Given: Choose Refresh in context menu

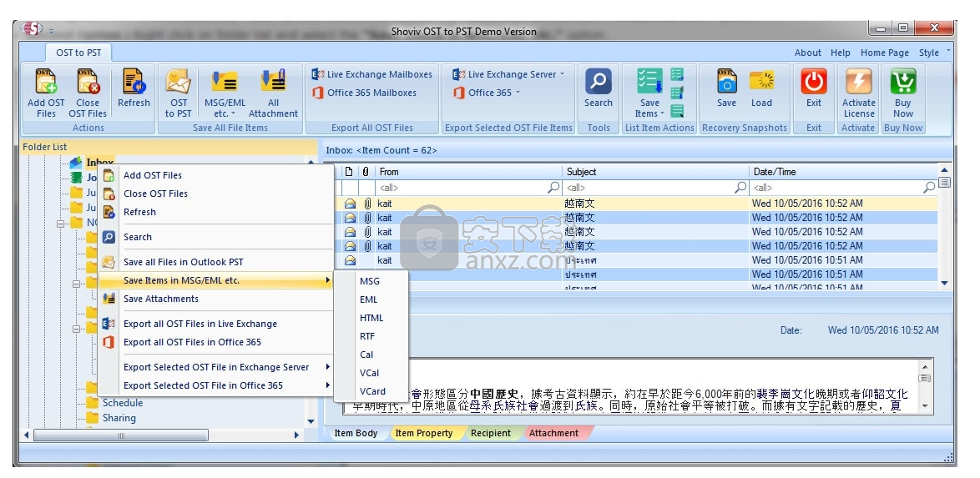Looking at the screenshot, I should pyautogui.click(x=216, y=212).
